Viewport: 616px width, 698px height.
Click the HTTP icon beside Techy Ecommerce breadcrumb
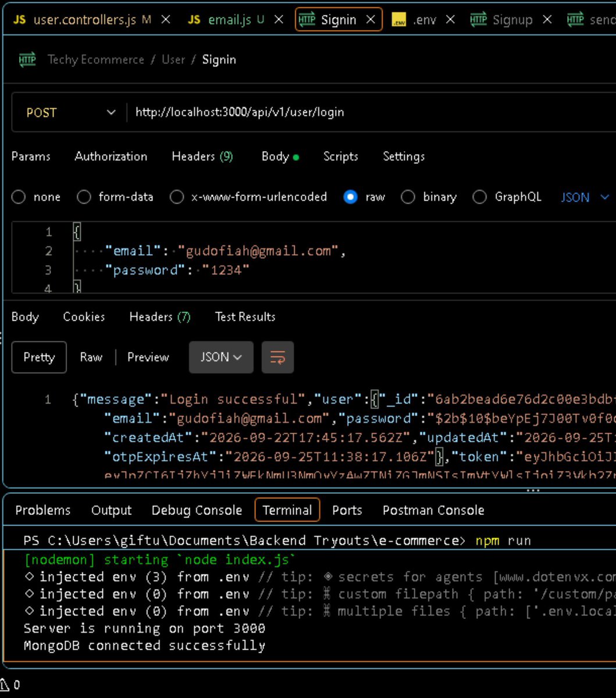[x=27, y=59]
